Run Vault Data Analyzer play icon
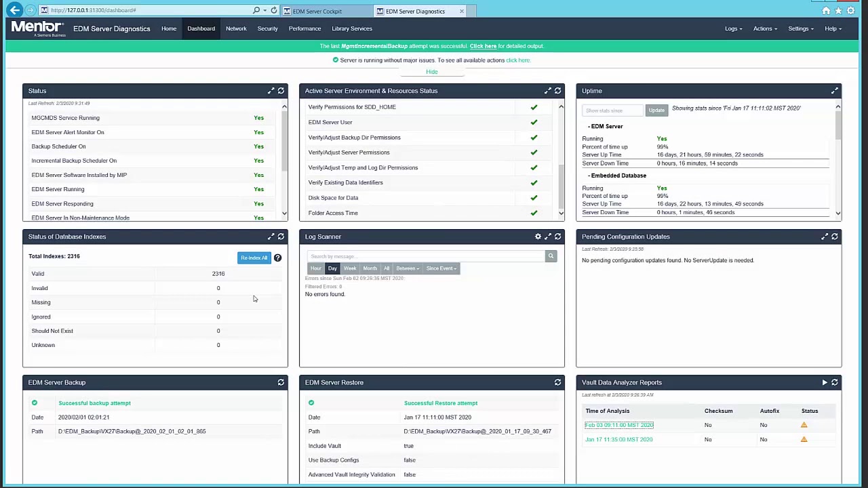 pyautogui.click(x=825, y=382)
